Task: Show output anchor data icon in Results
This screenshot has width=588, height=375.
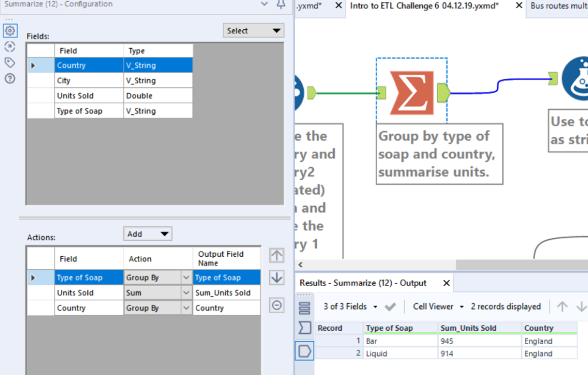Action: tap(304, 351)
